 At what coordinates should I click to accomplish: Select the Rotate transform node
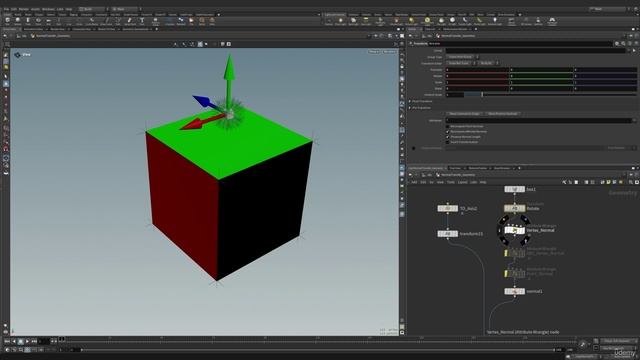point(514,208)
